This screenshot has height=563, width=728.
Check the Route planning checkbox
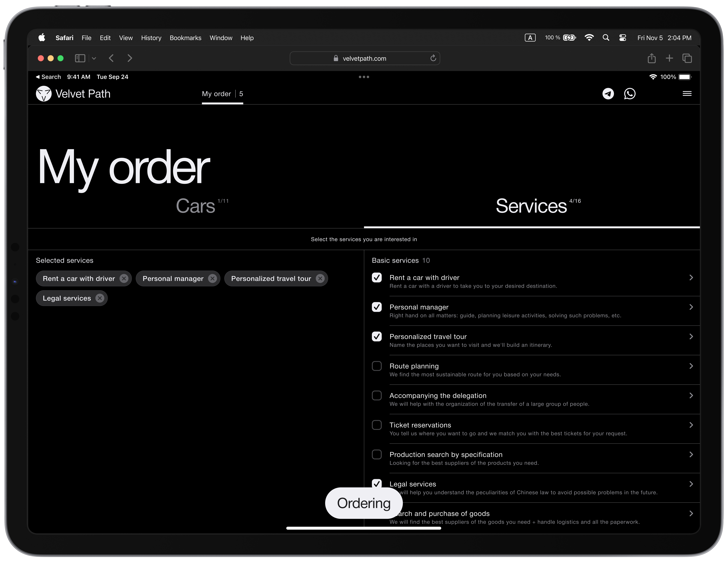(377, 366)
